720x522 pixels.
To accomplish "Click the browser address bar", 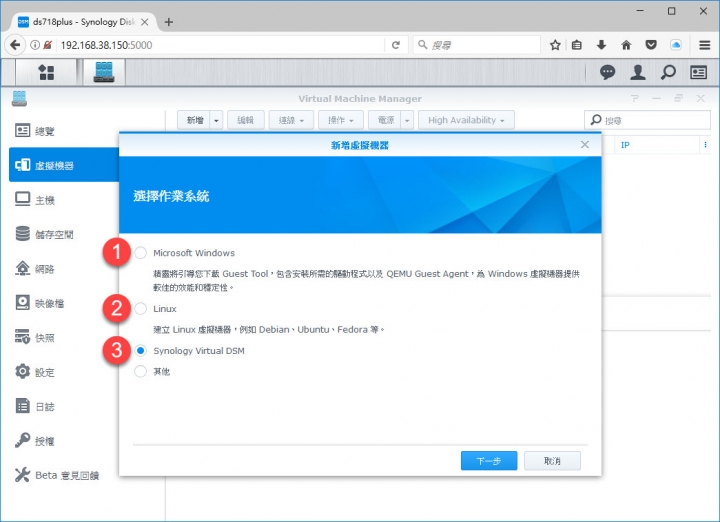I will (220, 45).
